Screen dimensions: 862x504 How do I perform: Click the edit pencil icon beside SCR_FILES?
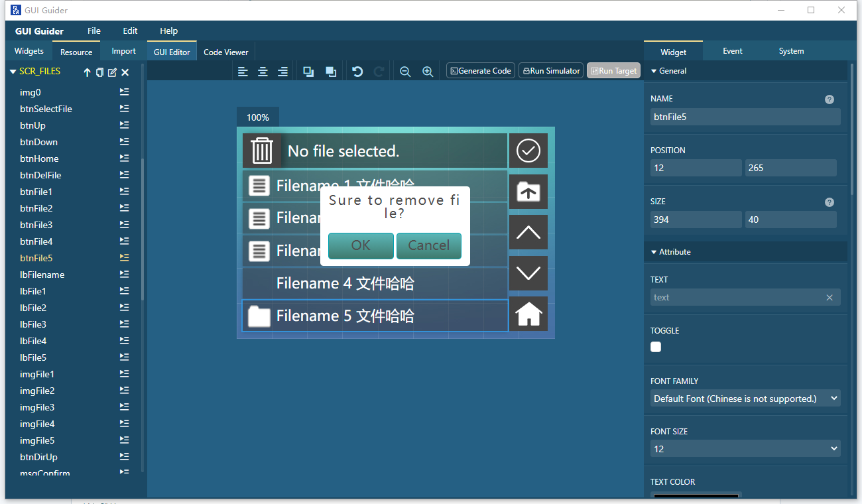pos(112,72)
